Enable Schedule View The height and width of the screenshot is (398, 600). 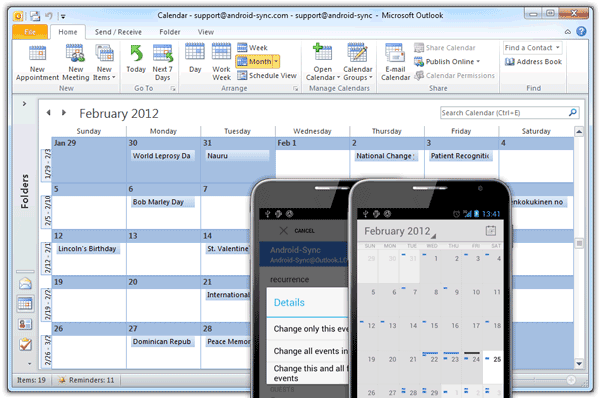[x=267, y=75]
